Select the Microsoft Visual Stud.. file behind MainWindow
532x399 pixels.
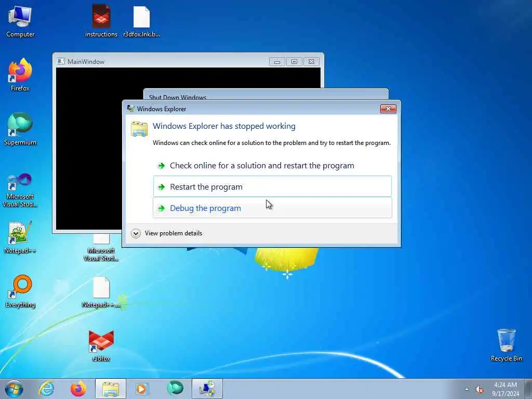pyautogui.click(x=101, y=248)
